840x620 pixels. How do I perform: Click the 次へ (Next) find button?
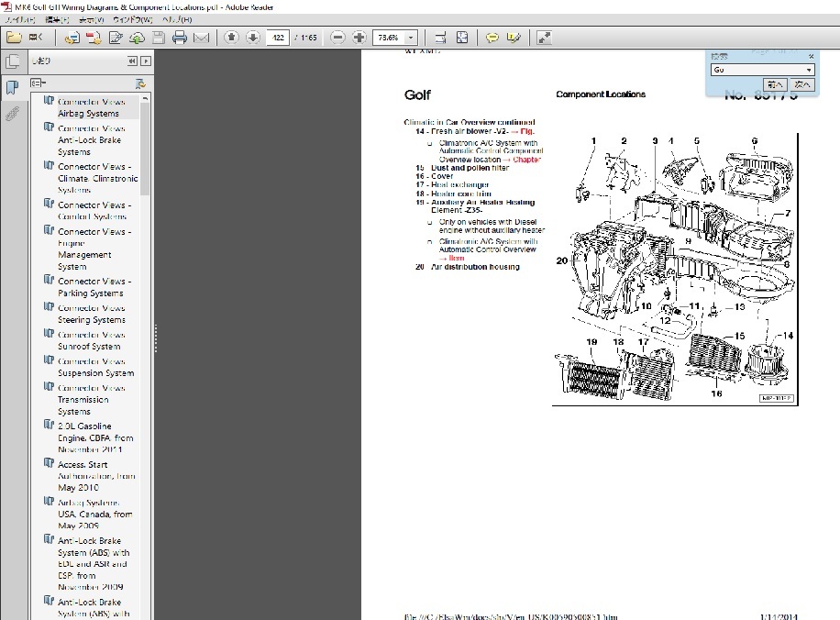click(802, 84)
